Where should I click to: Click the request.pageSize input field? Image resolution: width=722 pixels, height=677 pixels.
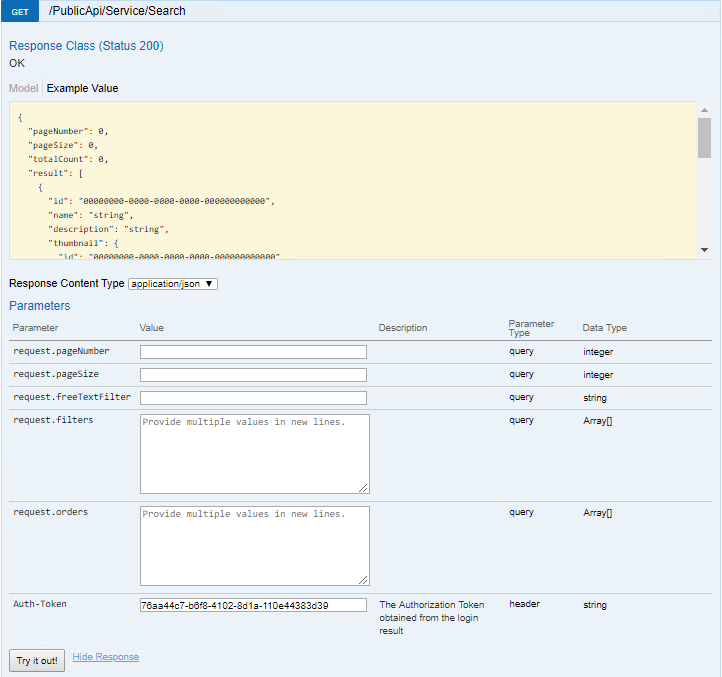[x=253, y=375]
